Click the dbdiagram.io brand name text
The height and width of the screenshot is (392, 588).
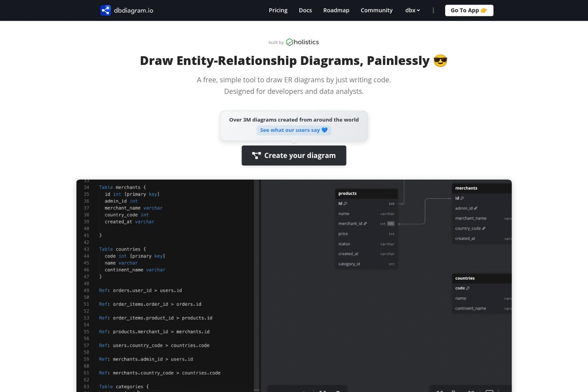pyautogui.click(x=133, y=10)
